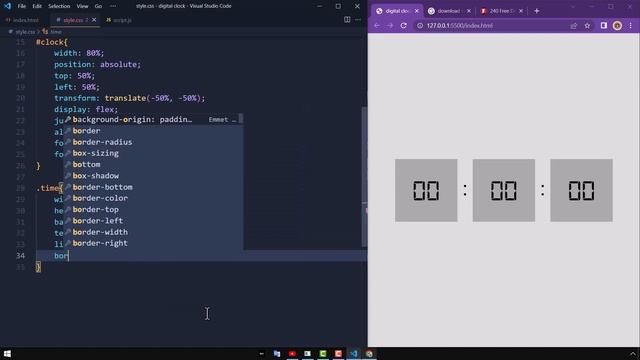Open the Windows Start menu
The width and height of the screenshot is (640, 360).
tap(7, 354)
